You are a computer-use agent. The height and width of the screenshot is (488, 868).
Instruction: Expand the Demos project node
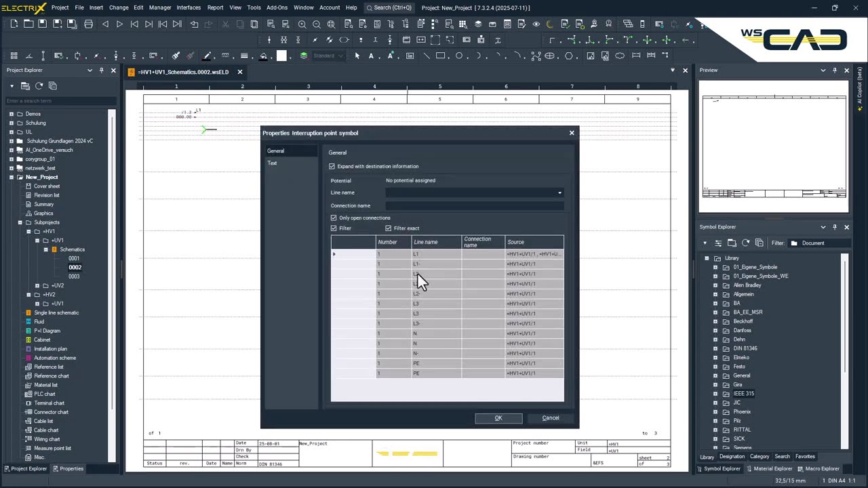click(x=11, y=114)
